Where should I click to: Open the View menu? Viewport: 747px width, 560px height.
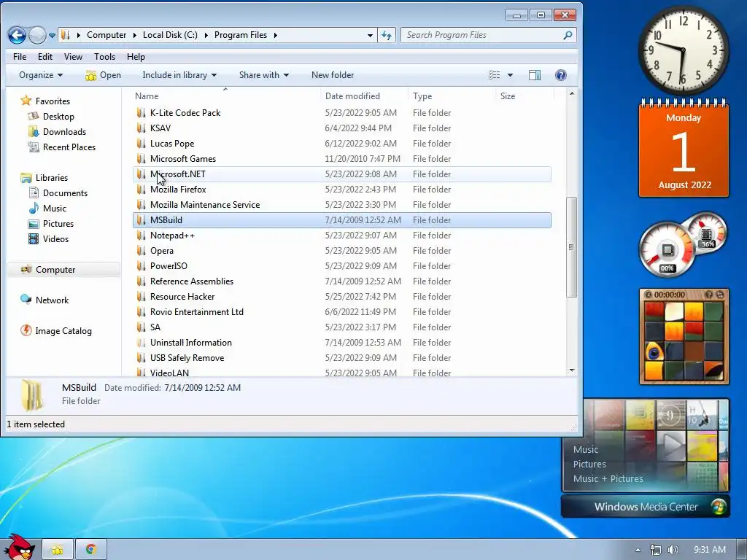[73, 57]
